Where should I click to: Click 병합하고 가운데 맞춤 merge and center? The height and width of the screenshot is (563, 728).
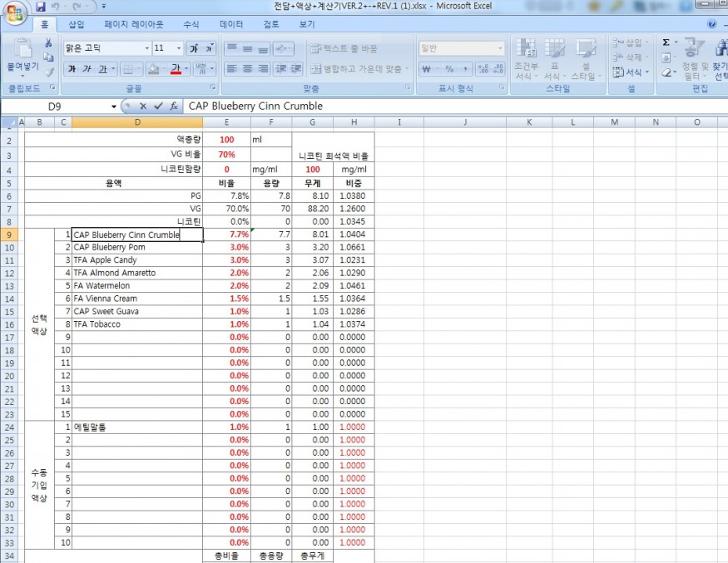tap(359, 69)
